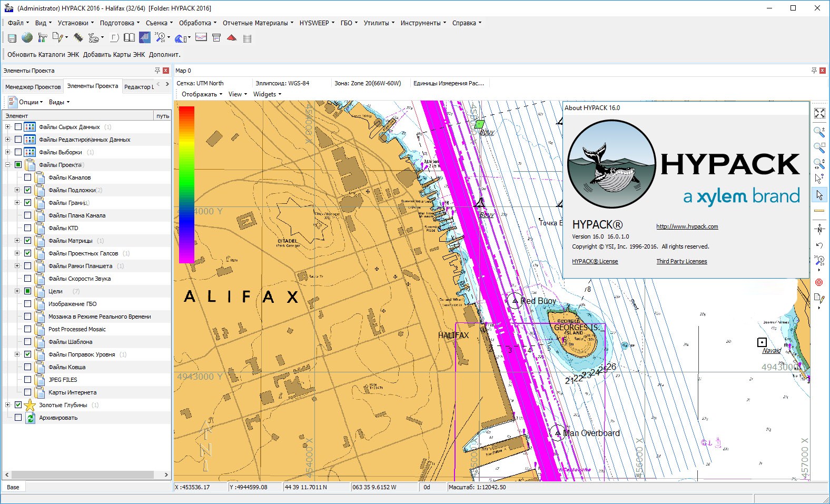Screen dimensions: 830x504
Task: Open the Widgets dropdown
Action: coord(267,94)
